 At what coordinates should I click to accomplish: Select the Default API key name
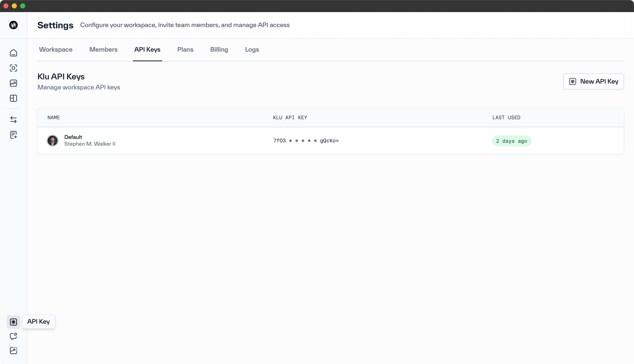click(73, 137)
